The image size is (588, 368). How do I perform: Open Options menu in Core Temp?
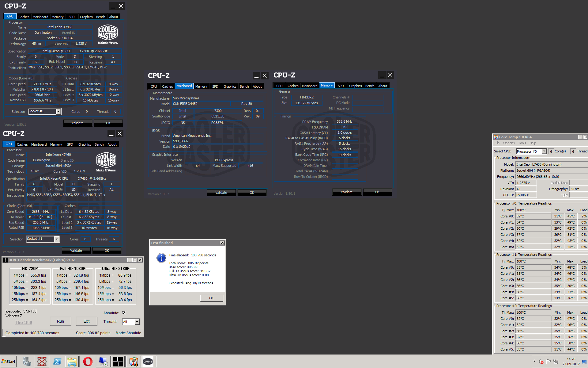coord(509,143)
